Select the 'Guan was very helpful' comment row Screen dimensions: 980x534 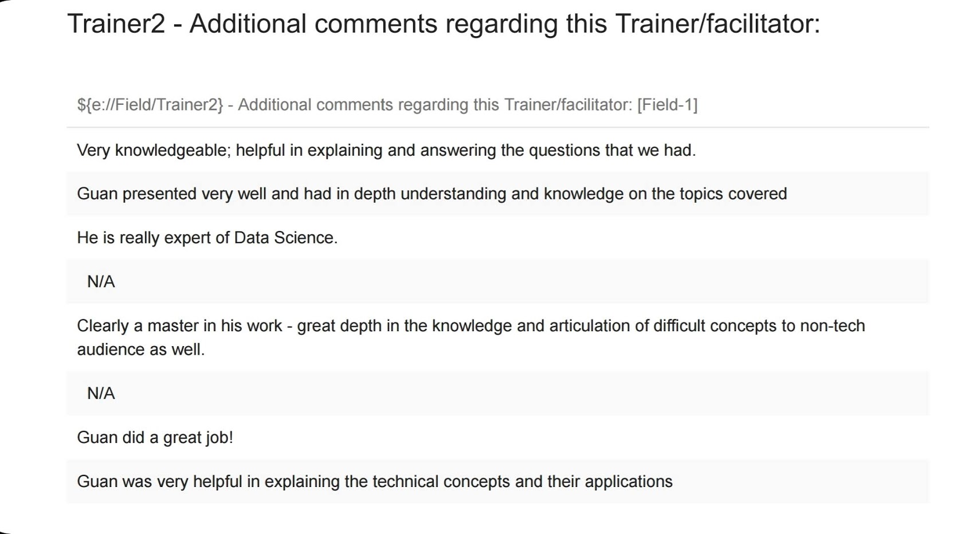497,481
